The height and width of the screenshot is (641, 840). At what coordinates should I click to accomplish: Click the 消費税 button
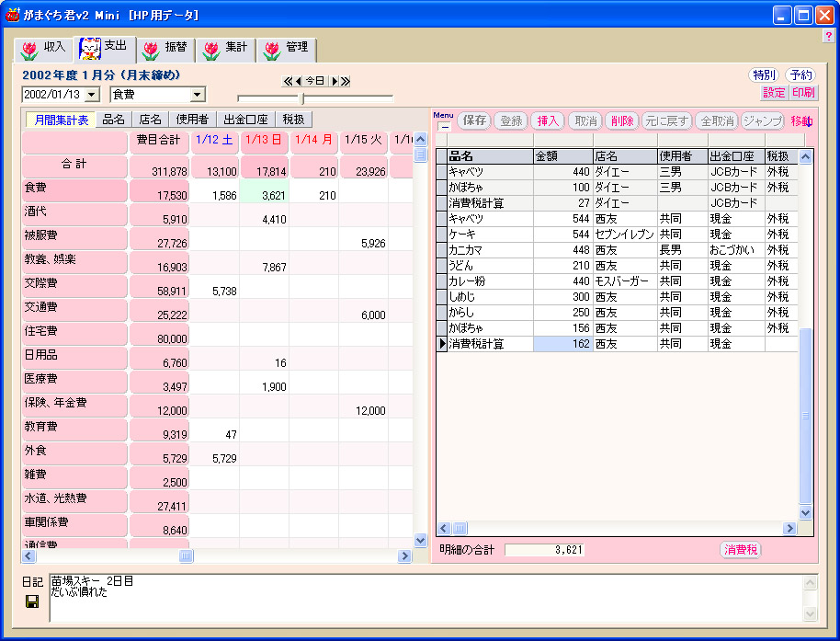[x=740, y=550]
